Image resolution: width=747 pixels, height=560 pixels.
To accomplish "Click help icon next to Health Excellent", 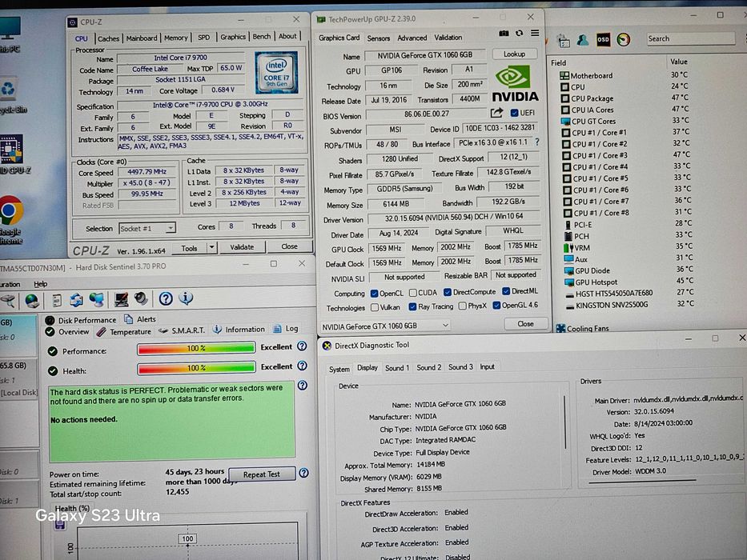I will pos(302,366).
